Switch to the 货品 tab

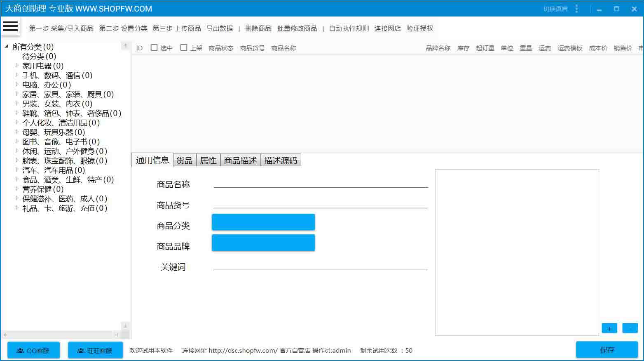coord(185,160)
